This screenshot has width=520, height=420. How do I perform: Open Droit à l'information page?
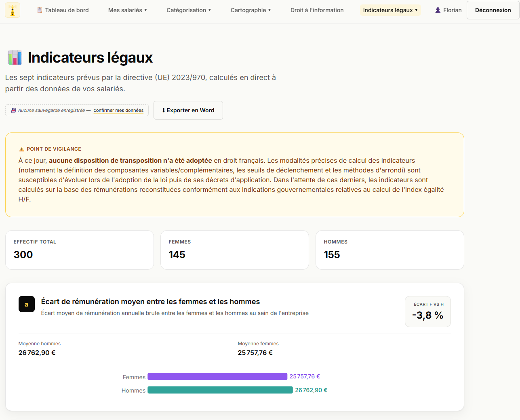pyautogui.click(x=317, y=10)
